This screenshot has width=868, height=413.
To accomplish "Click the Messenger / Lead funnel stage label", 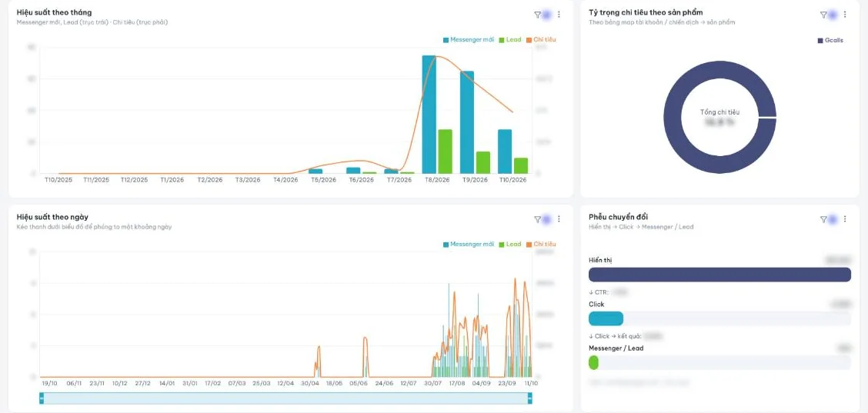I will [616, 348].
